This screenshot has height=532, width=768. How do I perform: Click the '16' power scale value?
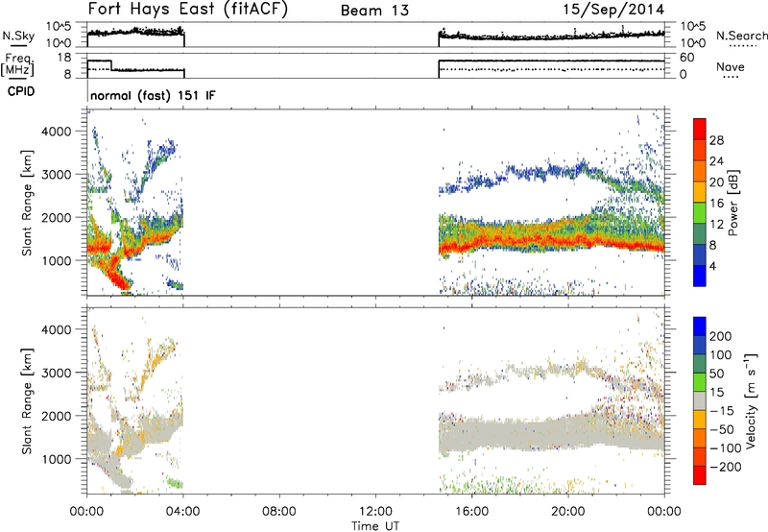click(716, 204)
